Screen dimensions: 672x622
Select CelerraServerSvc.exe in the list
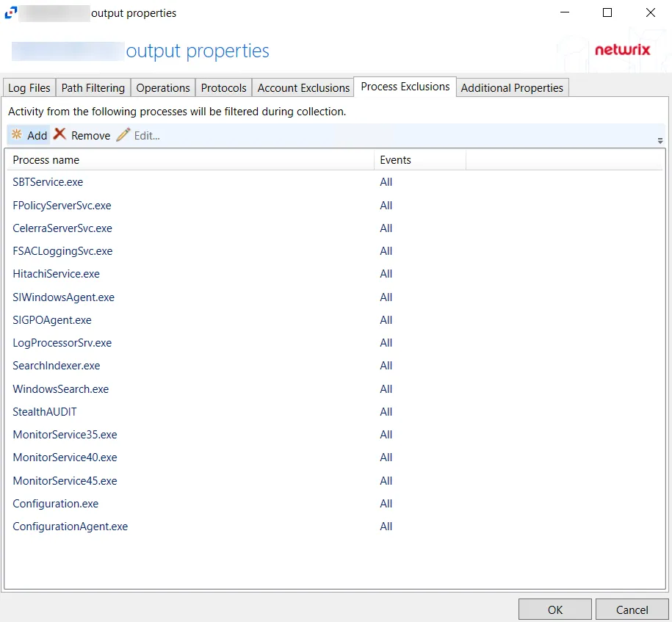334,228
